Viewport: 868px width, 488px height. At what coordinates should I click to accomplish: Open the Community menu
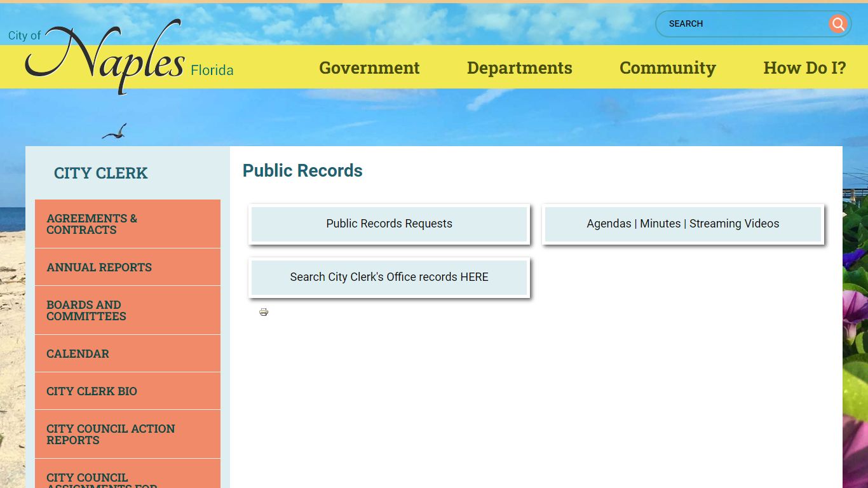[668, 67]
